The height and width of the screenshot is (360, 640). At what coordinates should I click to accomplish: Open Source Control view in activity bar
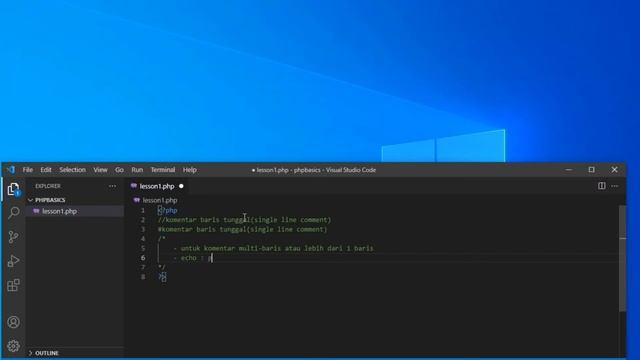click(13, 237)
